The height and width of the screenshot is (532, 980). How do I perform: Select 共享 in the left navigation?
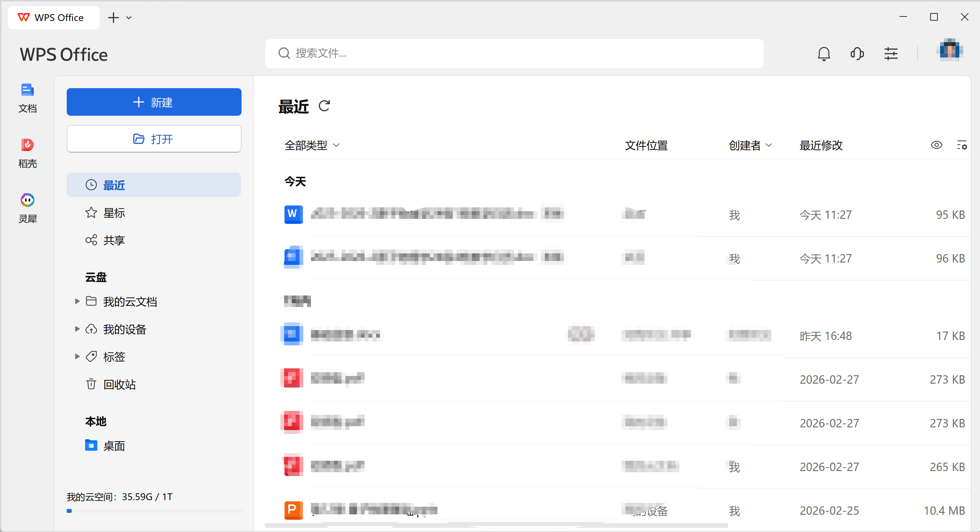coord(114,240)
